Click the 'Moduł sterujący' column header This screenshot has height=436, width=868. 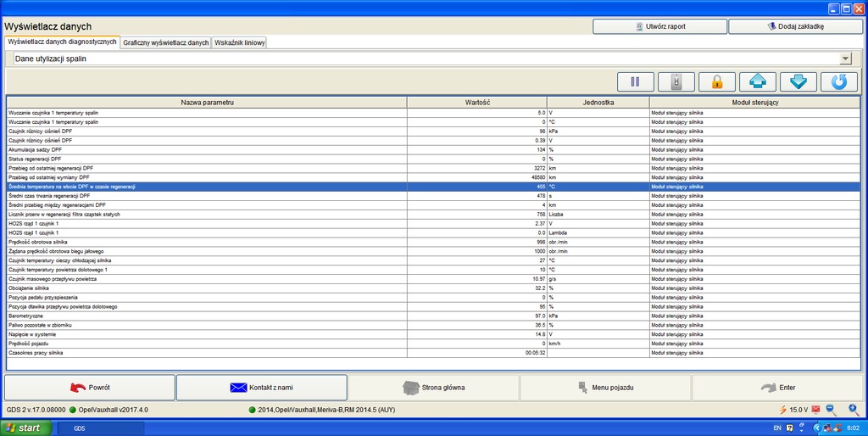coord(755,103)
